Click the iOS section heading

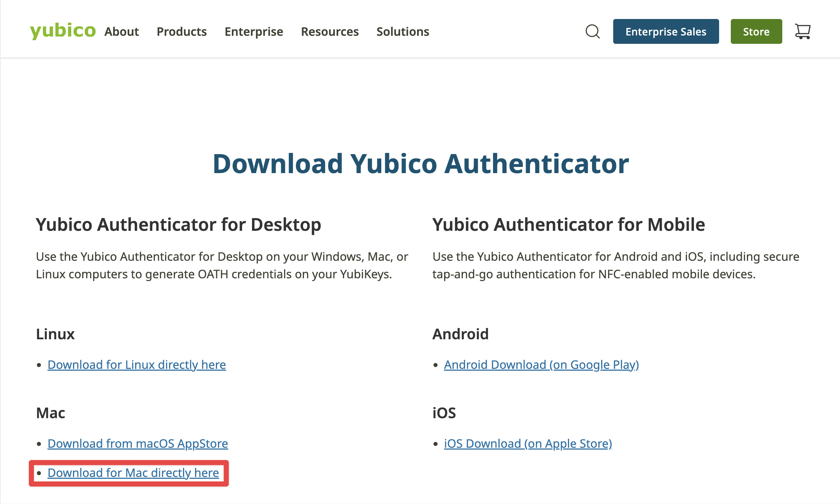pos(444,413)
